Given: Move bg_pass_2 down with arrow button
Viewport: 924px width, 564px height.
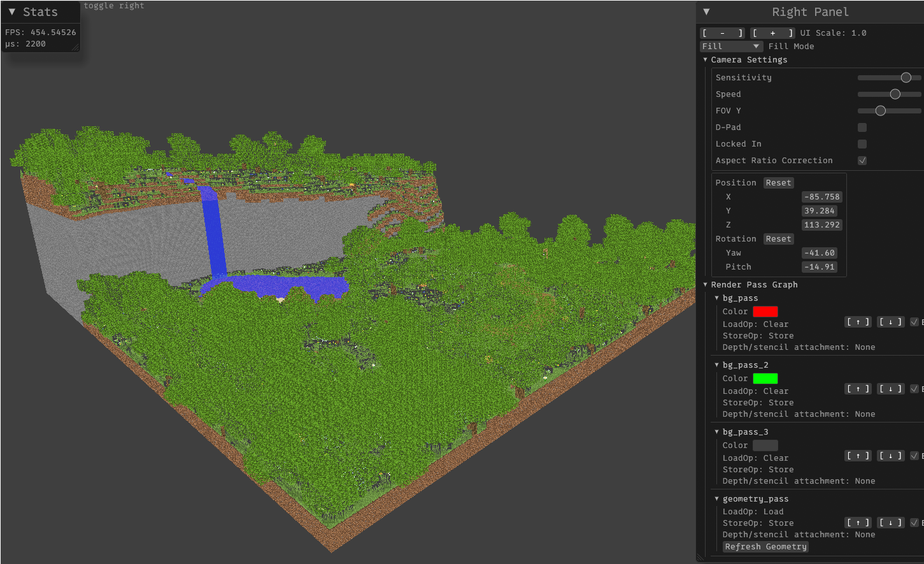Looking at the screenshot, I should click(890, 389).
